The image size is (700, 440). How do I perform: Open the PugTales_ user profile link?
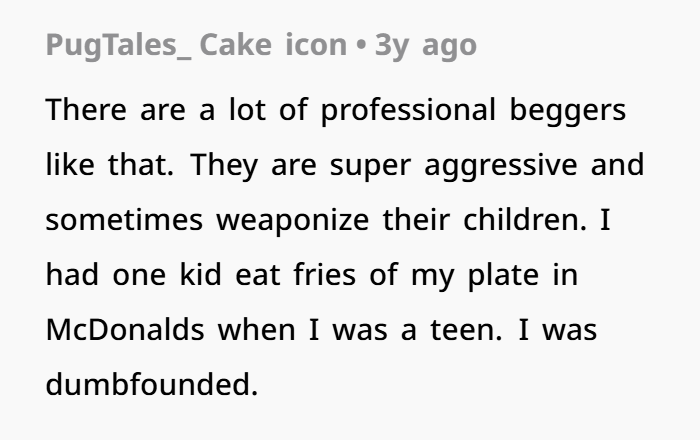(x=118, y=46)
